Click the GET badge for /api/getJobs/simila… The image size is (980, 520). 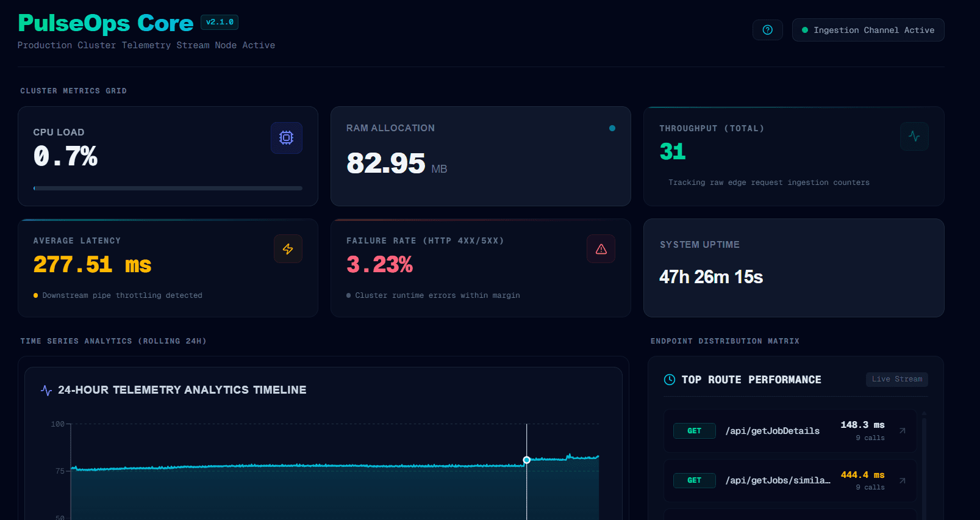(x=695, y=480)
